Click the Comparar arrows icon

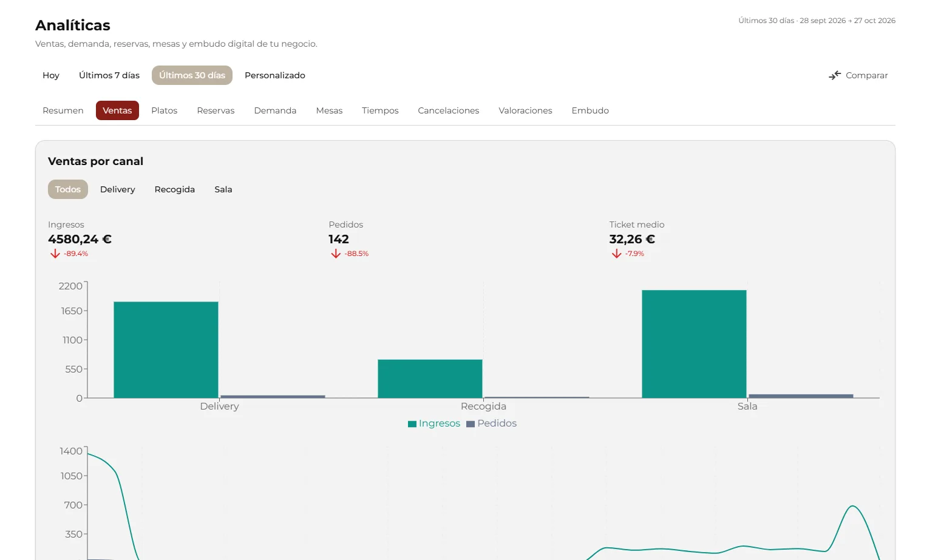pos(835,75)
